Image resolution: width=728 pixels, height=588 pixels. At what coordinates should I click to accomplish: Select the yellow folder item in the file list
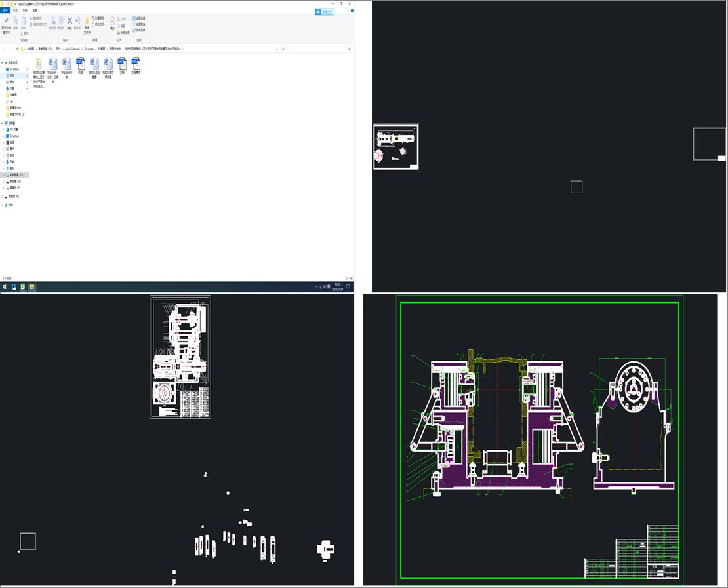pos(39,73)
